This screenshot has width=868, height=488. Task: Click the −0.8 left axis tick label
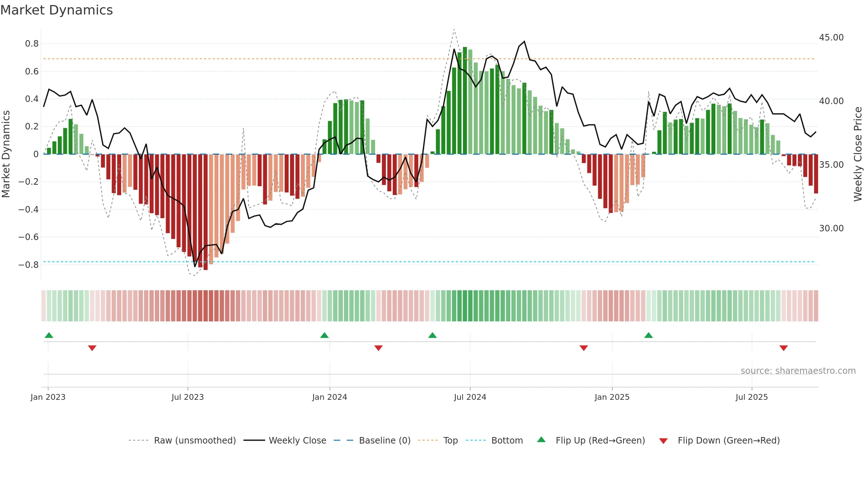pyautogui.click(x=29, y=265)
